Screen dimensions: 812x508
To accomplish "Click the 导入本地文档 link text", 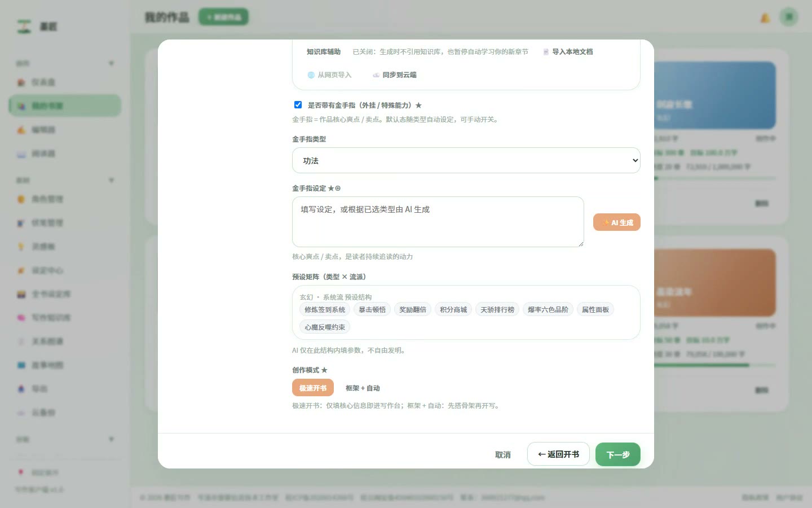I will [x=572, y=52].
